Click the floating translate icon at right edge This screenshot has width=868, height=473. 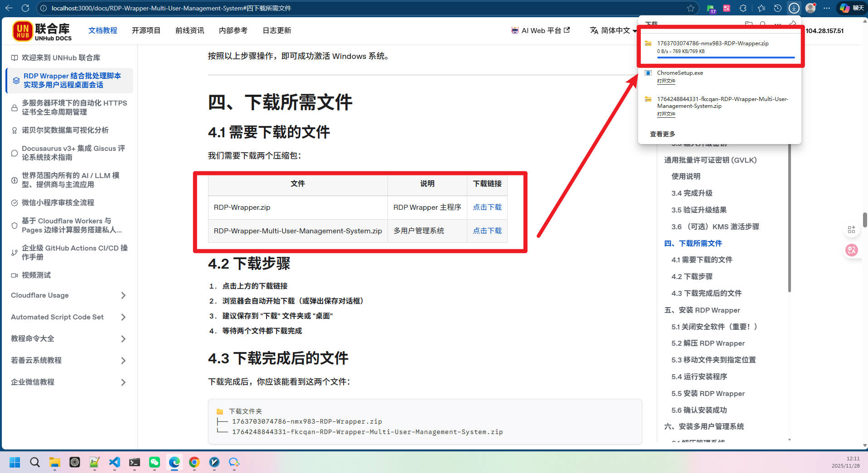(852, 250)
